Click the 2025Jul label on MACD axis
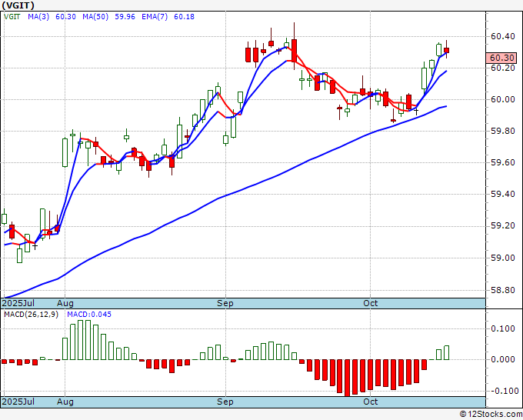The height and width of the screenshot is (420, 523). click(x=18, y=402)
